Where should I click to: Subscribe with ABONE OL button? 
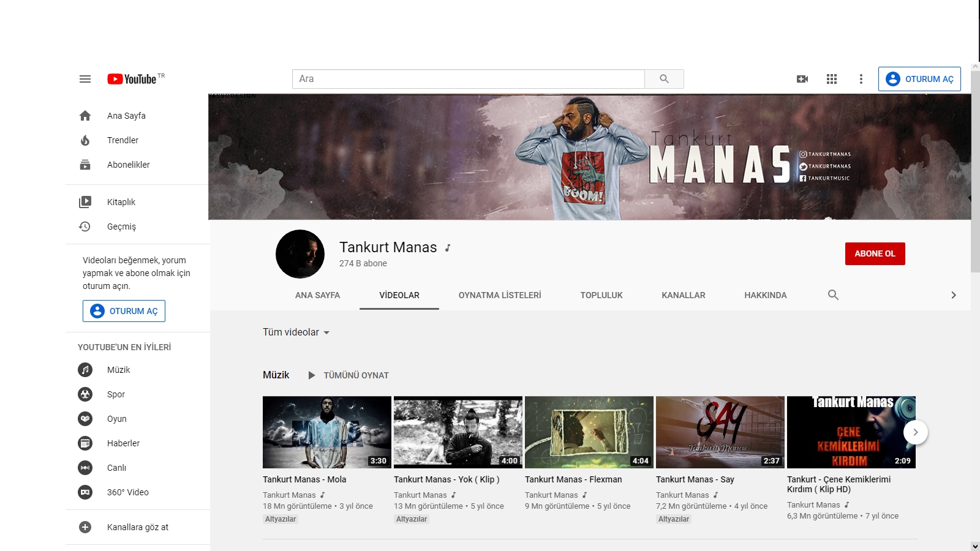[875, 253]
